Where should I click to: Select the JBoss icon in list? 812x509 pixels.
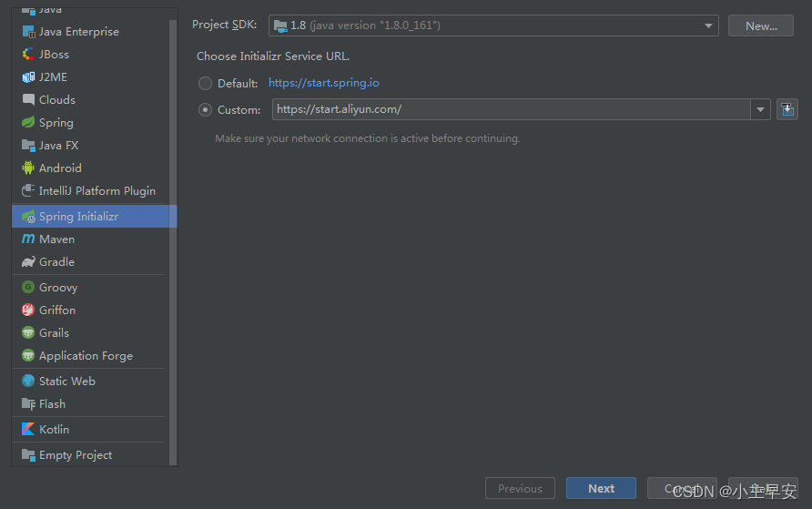coord(28,54)
